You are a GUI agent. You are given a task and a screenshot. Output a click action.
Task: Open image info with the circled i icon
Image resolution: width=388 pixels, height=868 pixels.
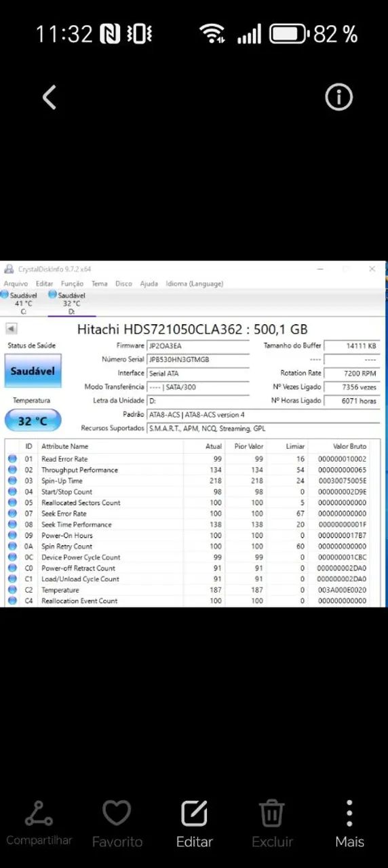[x=339, y=98]
